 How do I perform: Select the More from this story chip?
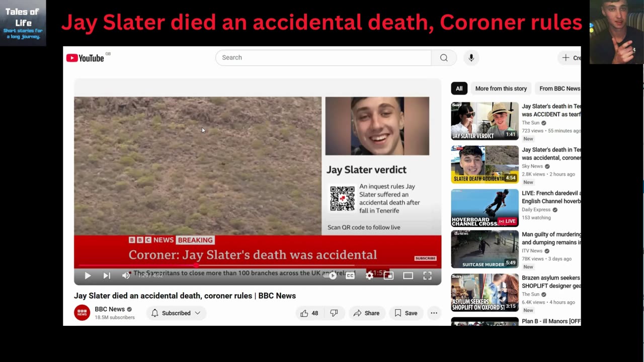pos(501,88)
